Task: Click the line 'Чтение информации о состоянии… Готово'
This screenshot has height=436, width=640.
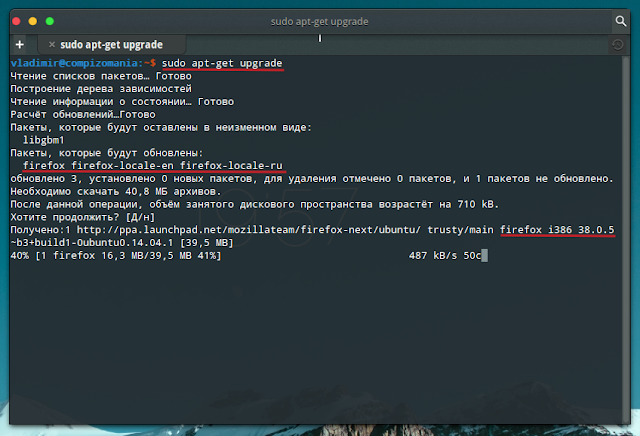Action: coord(122,102)
